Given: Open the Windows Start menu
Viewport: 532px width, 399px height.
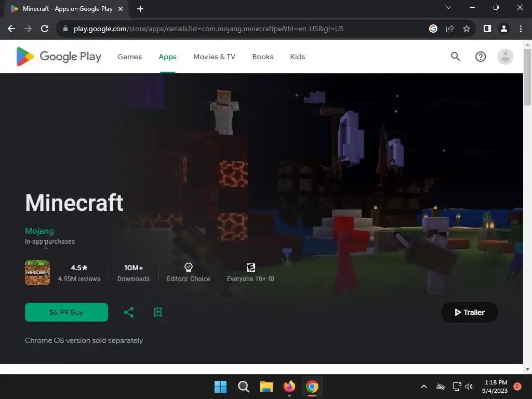Looking at the screenshot, I should click(220, 387).
